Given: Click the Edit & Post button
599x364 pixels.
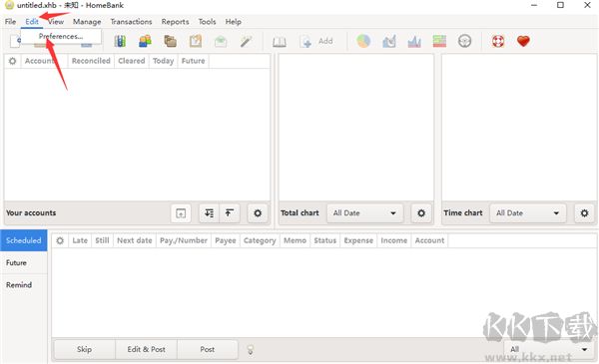Looking at the screenshot, I should [147, 349].
